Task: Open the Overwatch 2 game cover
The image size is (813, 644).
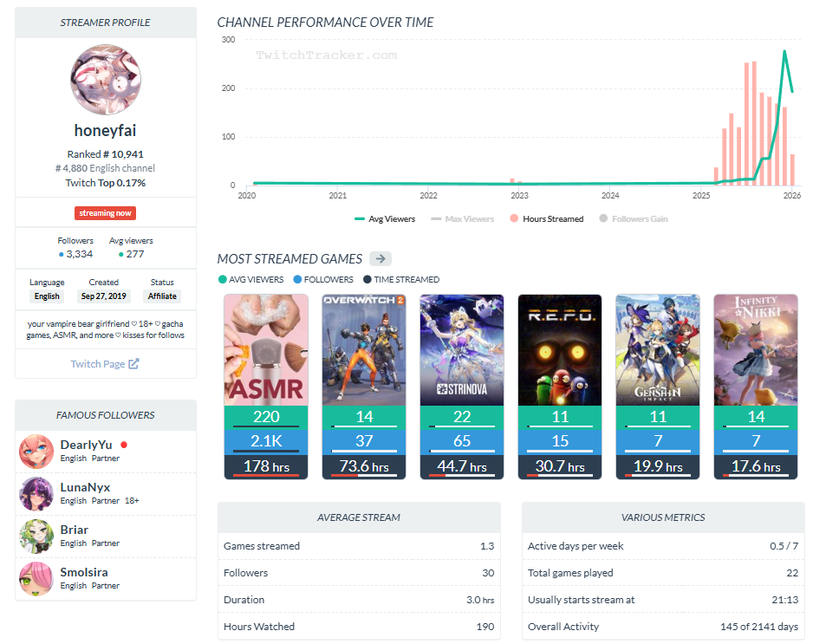Action: 364,350
